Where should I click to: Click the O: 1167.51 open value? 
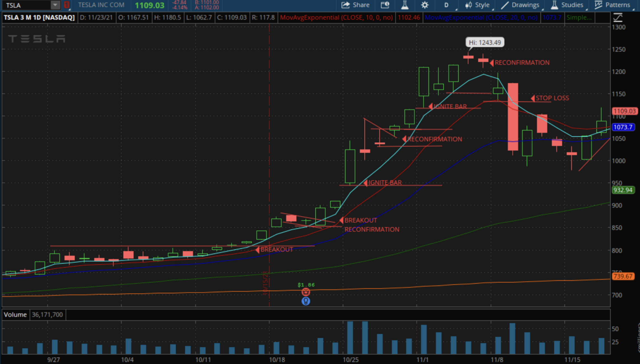(133, 17)
